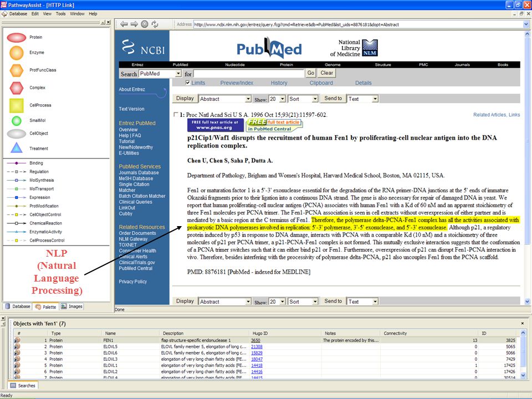Image resolution: width=532 pixels, height=399 pixels.
Task: Select the MolTransport relation icon
Action: (x=16, y=189)
